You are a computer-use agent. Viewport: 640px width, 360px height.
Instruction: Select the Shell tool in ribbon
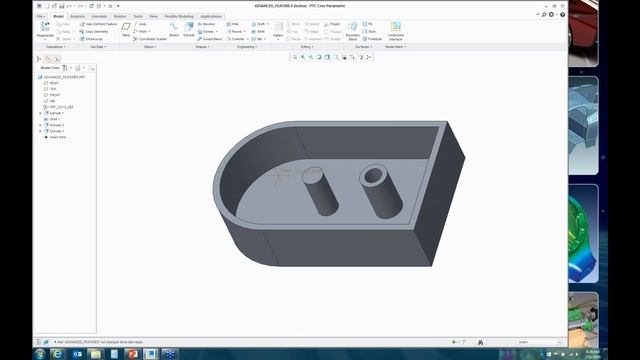click(x=258, y=31)
